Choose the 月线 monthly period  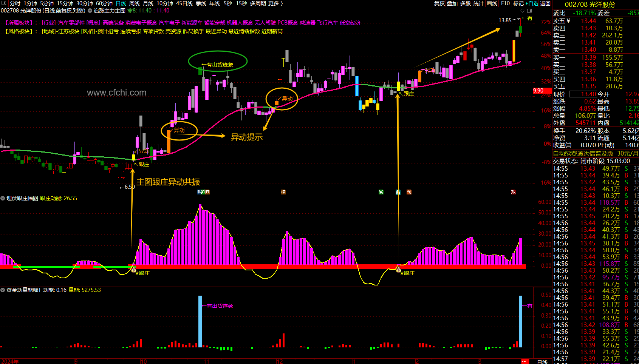(x=148, y=3)
